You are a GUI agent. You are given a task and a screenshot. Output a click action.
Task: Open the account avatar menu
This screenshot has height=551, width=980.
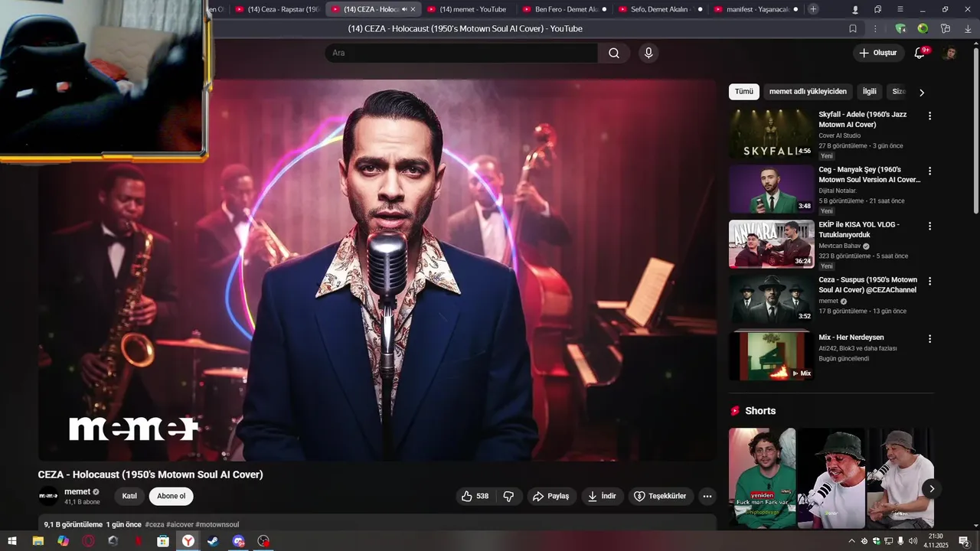949,53
